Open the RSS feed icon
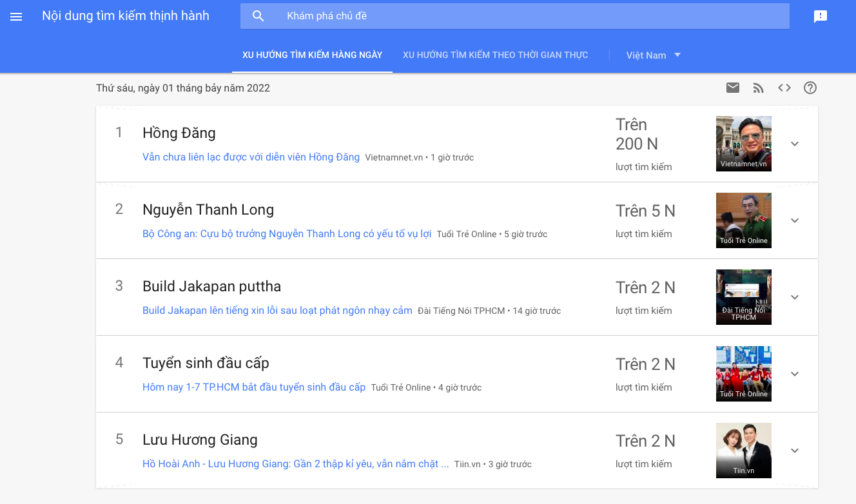Viewport: 856px width, 504px height. [x=759, y=88]
